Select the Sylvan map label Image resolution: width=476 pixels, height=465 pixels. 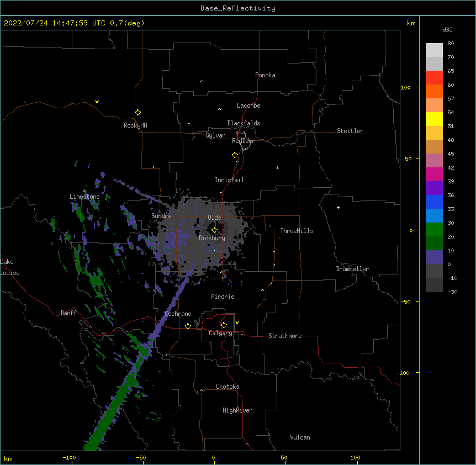click(215, 135)
